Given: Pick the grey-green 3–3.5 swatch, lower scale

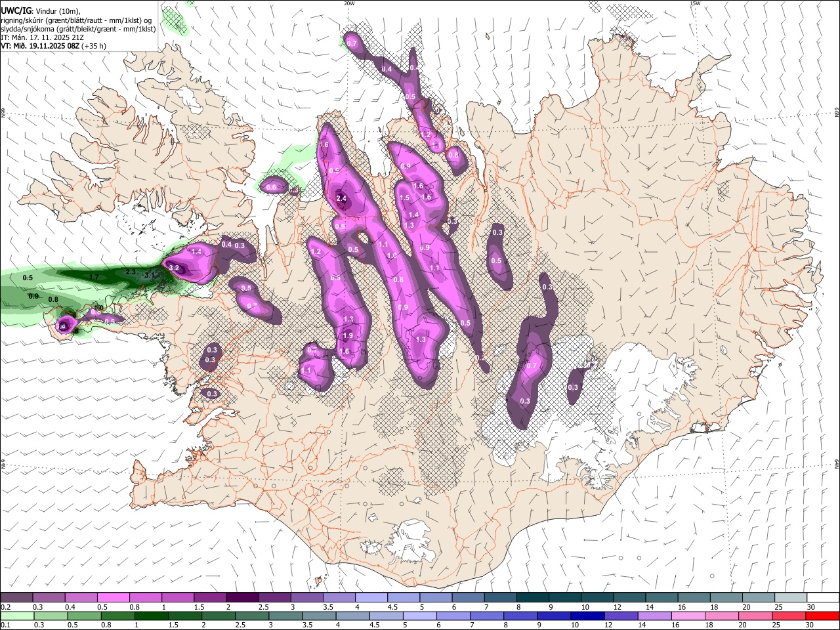Looking at the screenshot, I should (285, 616).
